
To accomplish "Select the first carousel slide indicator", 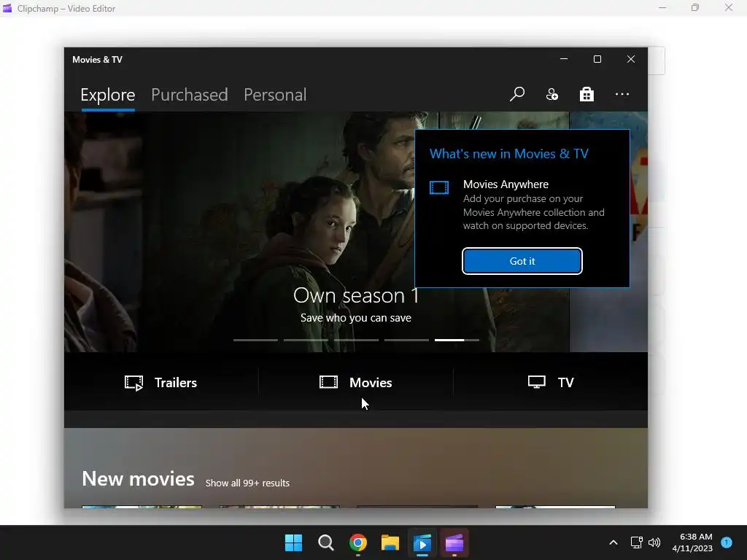I will coord(255,340).
